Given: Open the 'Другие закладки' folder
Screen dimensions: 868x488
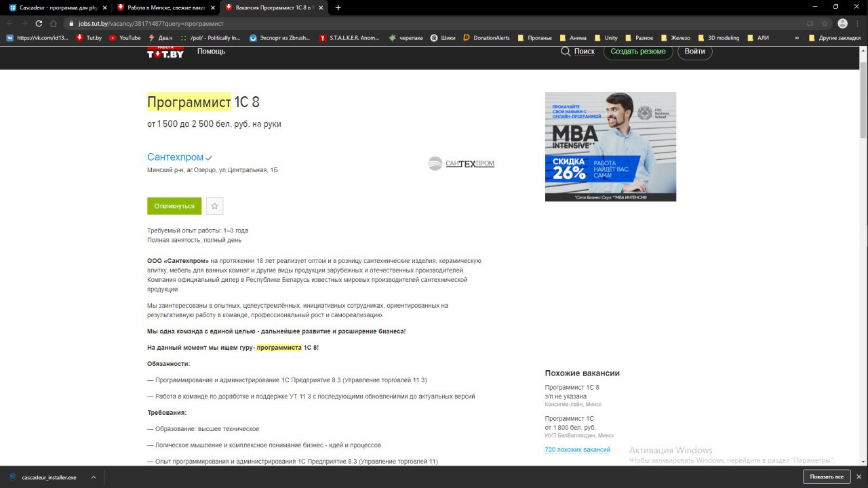Looking at the screenshot, I should pos(835,38).
